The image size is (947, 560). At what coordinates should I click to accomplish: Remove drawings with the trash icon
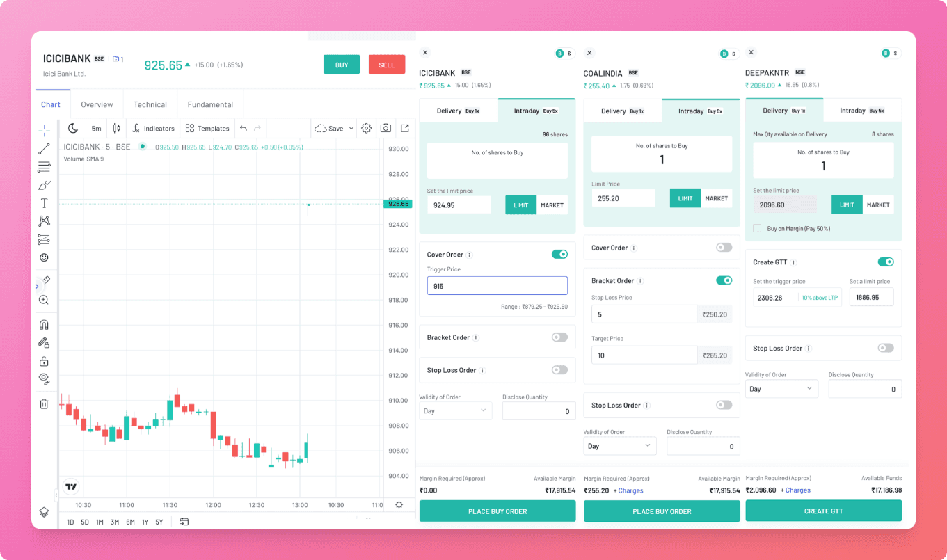pyautogui.click(x=44, y=403)
